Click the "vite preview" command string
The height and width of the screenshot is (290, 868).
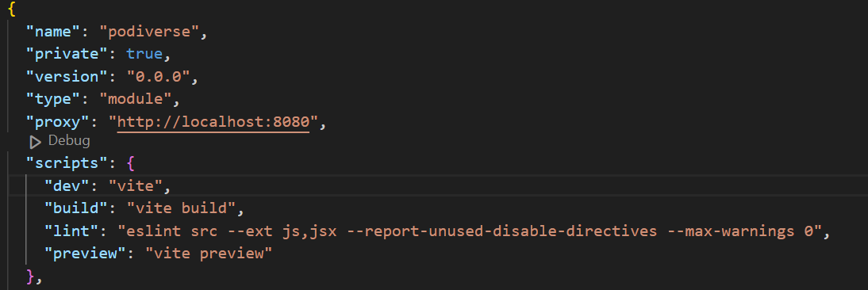click(x=208, y=254)
